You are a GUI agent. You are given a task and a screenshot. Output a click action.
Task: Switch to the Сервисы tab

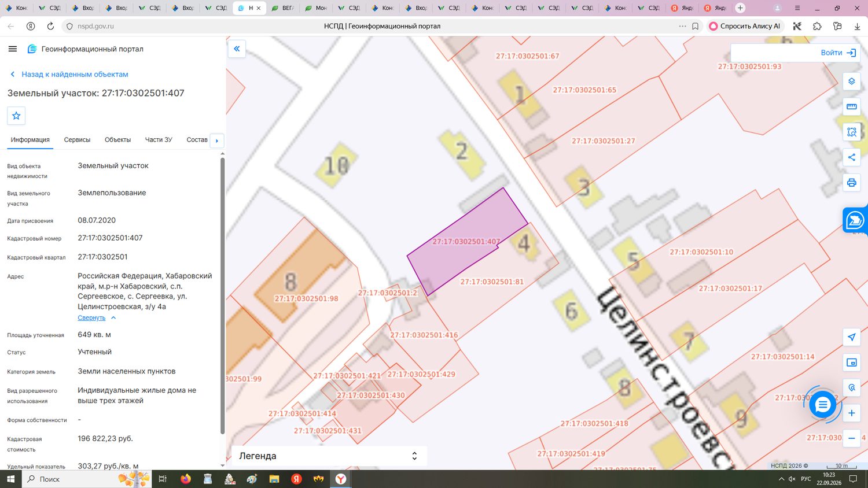click(77, 140)
